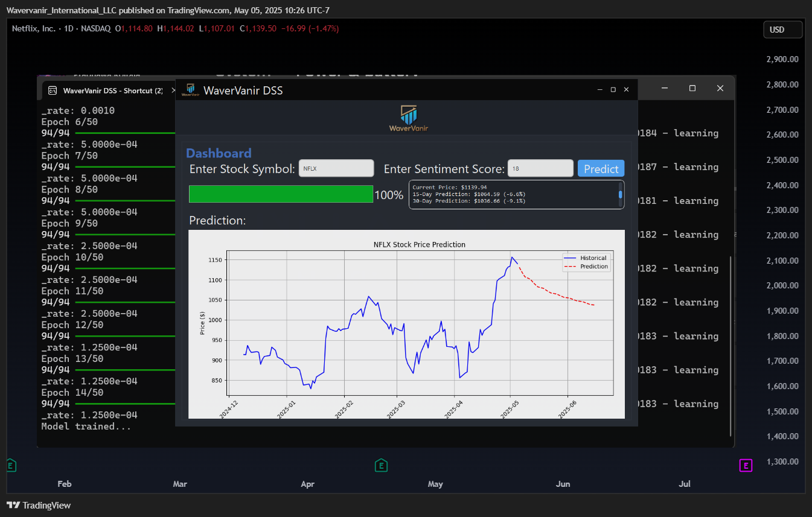This screenshot has height=517, width=812.
Task: Click the green 100% progress bar
Action: (281, 194)
